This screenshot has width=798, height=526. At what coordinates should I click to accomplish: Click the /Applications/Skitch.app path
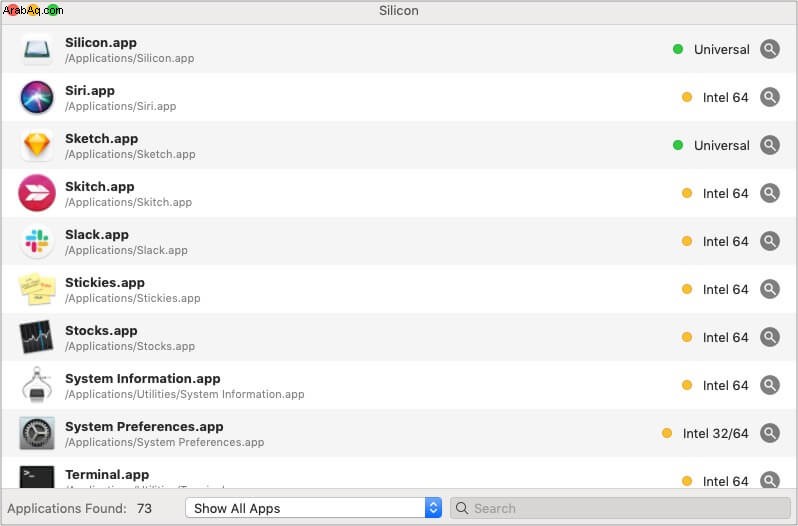pos(128,202)
